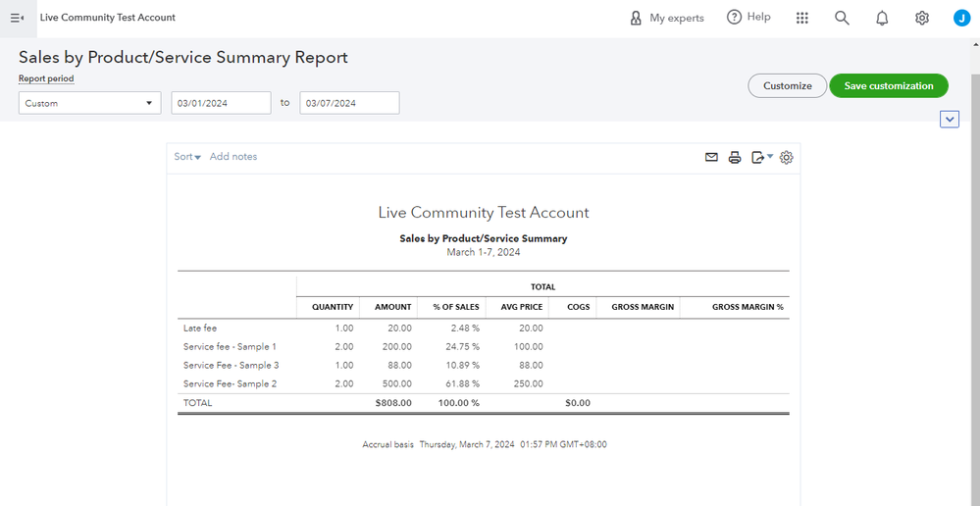Open the apps grid icon
The image size is (980, 506).
(801, 18)
